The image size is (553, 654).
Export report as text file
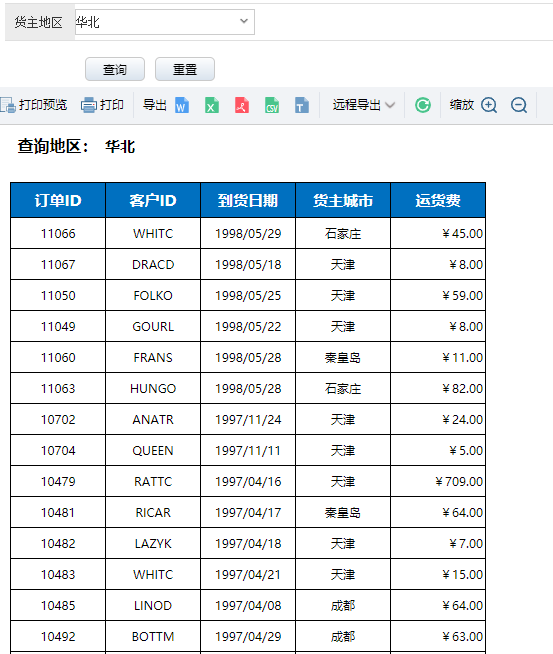click(302, 105)
